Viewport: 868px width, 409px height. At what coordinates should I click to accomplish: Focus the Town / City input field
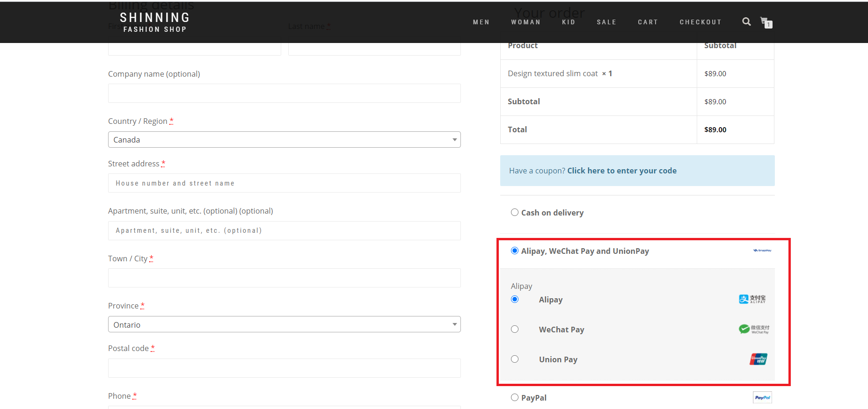(284, 278)
